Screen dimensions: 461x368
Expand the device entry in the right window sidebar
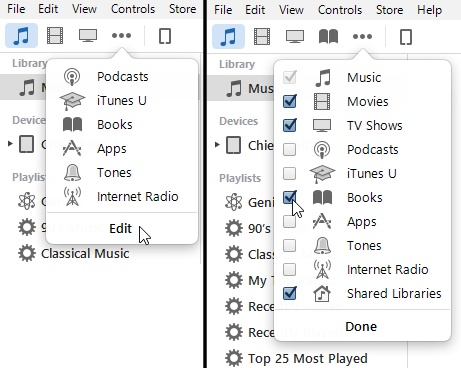coord(217,145)
